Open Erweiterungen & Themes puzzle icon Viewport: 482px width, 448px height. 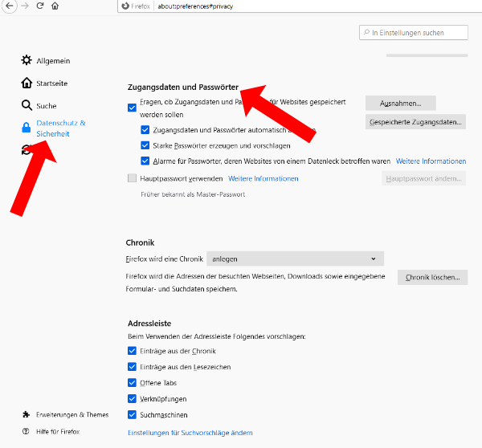pyautogui.click(x=27, y=414)
